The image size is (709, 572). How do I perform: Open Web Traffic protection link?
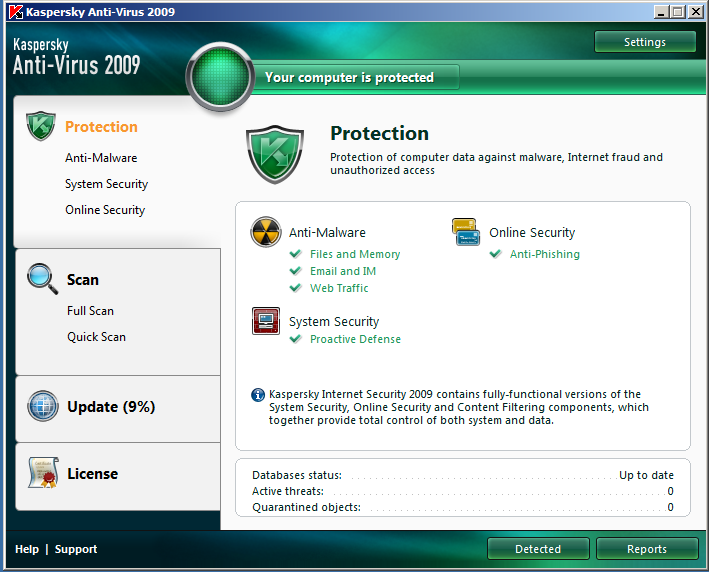[339, 288]
